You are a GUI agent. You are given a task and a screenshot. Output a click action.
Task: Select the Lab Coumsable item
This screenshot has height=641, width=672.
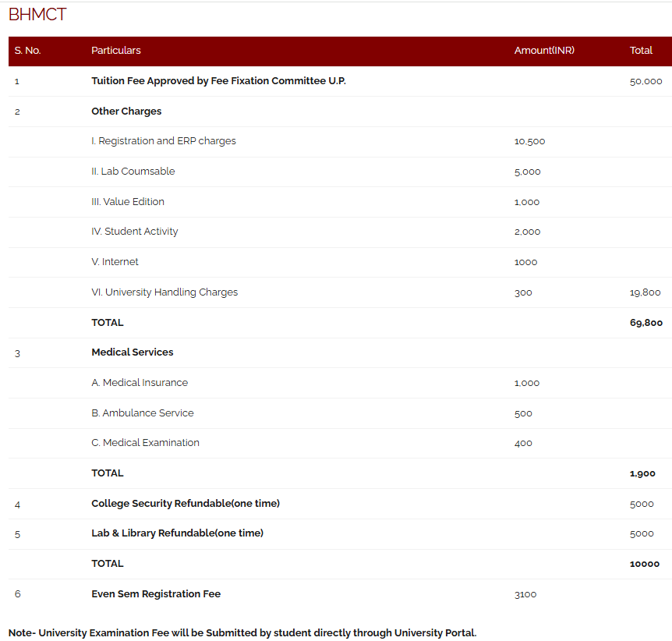click(x=133, y=172)
